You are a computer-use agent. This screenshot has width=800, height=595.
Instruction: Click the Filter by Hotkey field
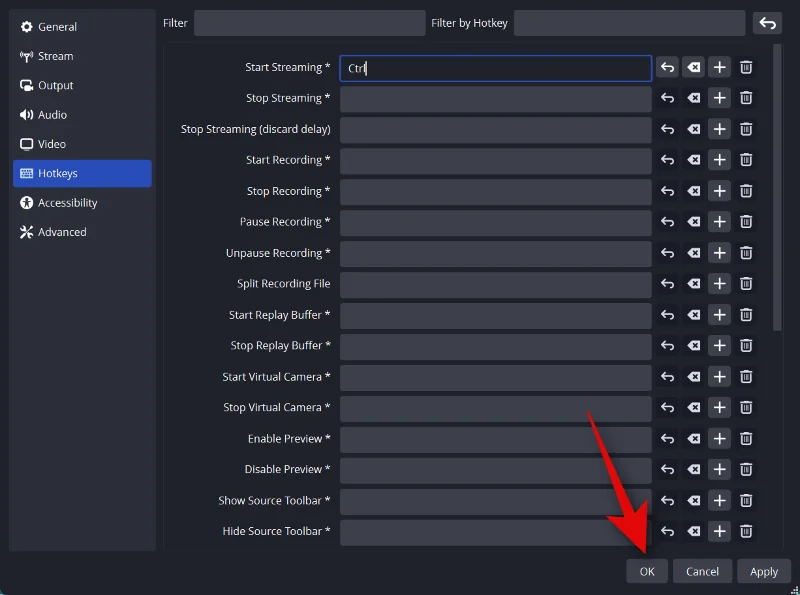point(629,23)
